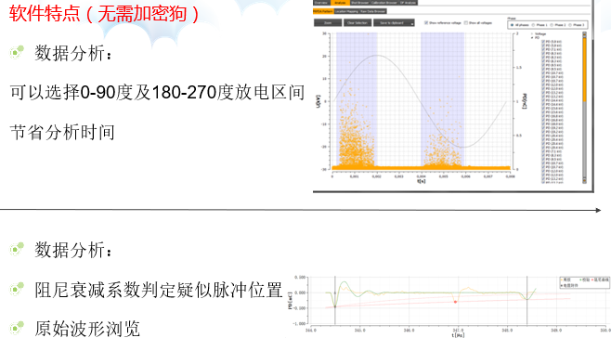Open the Save to clipboard dropdown arrow
This screenshot has height=364, width=611.
(x=412, y=24)
